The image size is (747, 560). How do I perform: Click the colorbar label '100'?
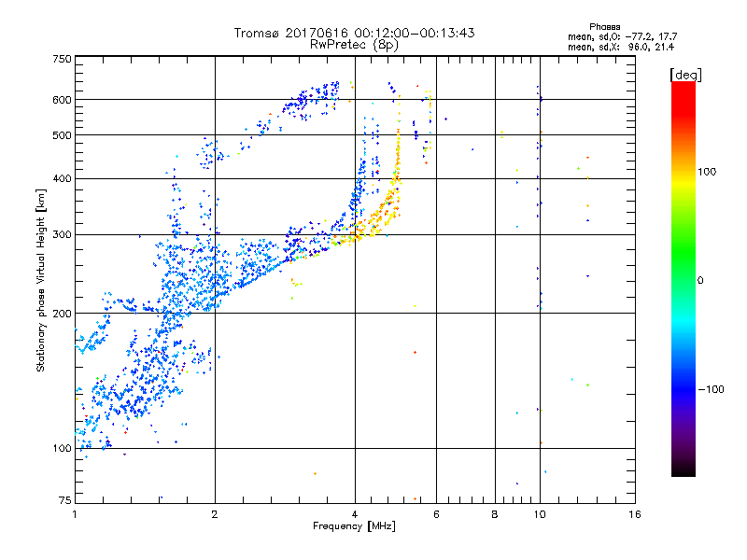pos(707,172)
